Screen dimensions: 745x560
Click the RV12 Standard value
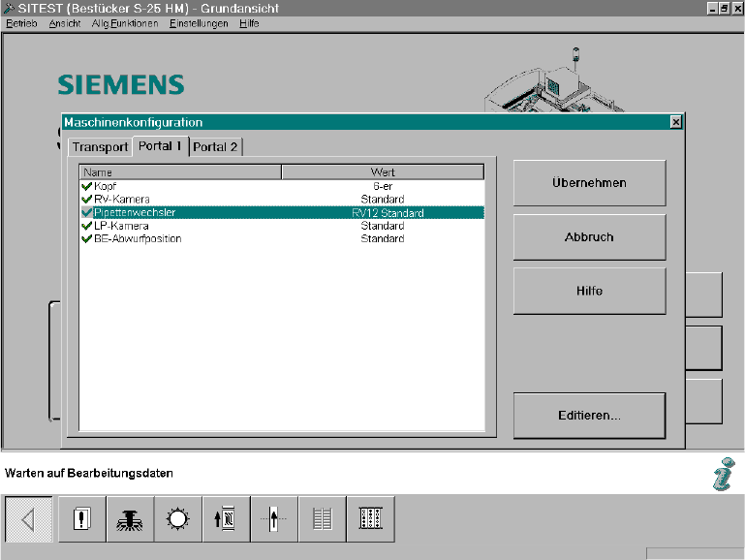coord(388,213)
